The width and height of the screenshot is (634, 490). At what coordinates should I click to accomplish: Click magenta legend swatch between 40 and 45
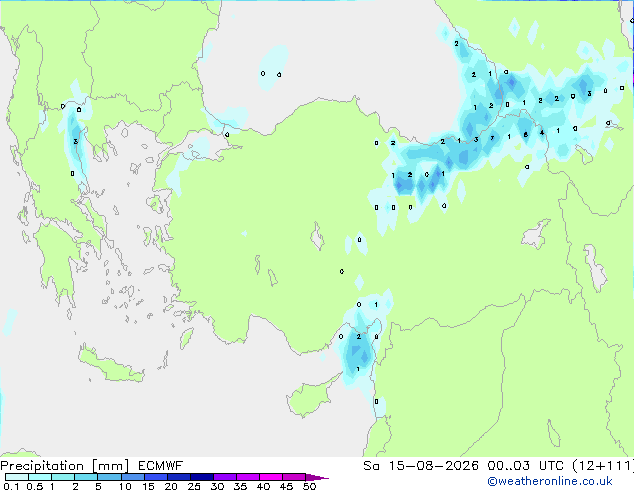click(x=271, y=477)
